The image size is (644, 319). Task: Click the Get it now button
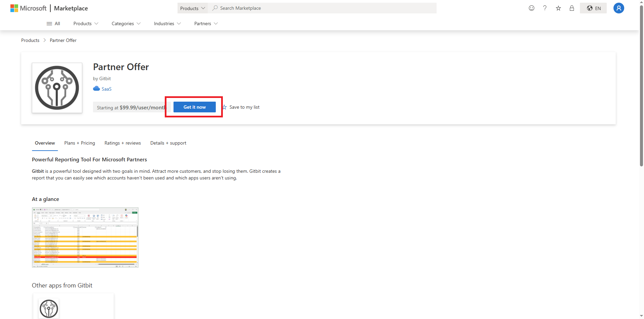[195, 107]
